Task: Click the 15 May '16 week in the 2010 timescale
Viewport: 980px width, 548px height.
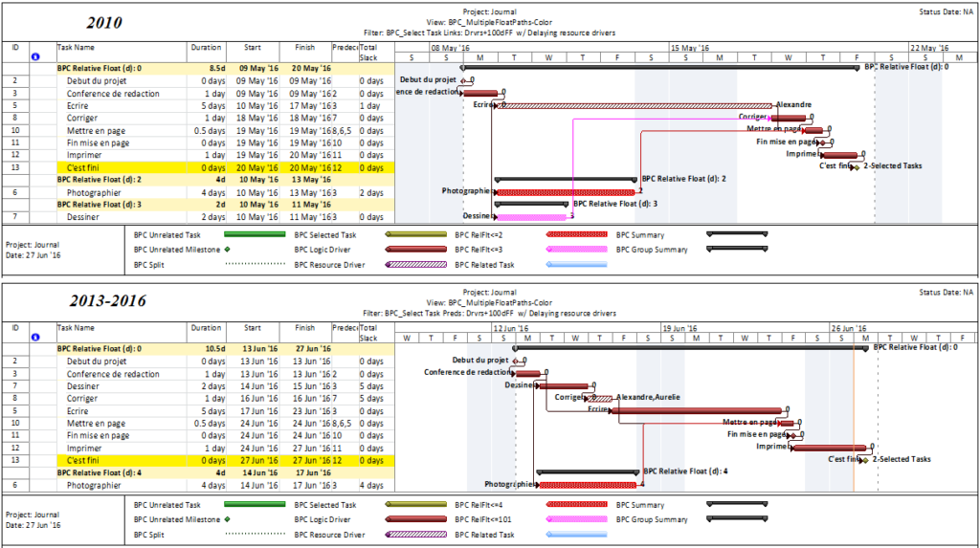Action: (x=691, y=46)
